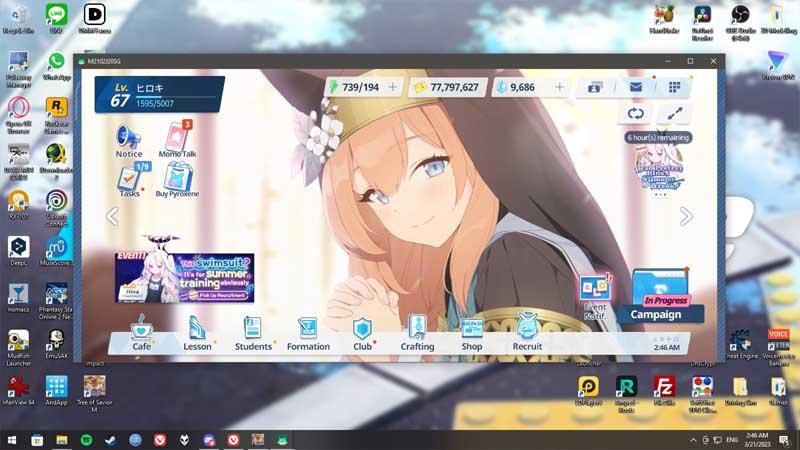Open the Campaign button
Screen dimensions: 800x450
pyautogui.click(x=660, y=296)
